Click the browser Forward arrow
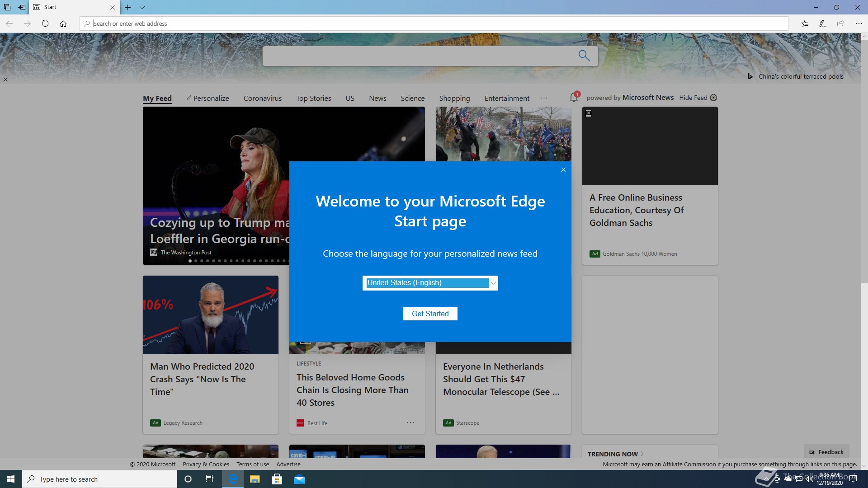 (27, 23)
